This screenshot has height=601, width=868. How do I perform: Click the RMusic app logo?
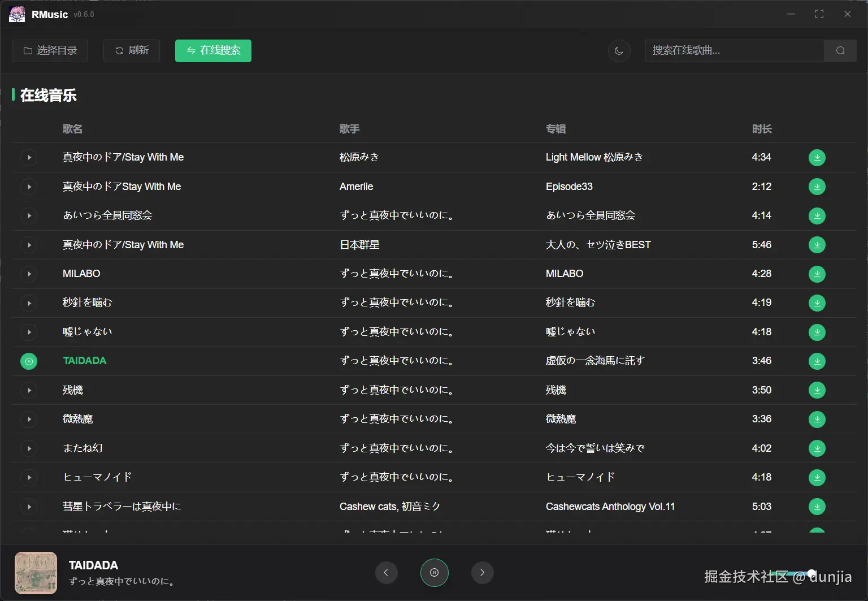[16, 14]
